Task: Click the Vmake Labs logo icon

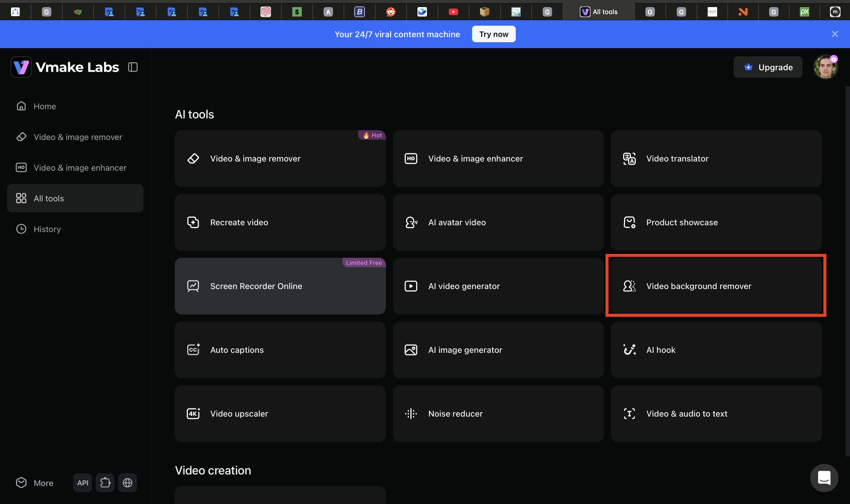Action: 21,67
